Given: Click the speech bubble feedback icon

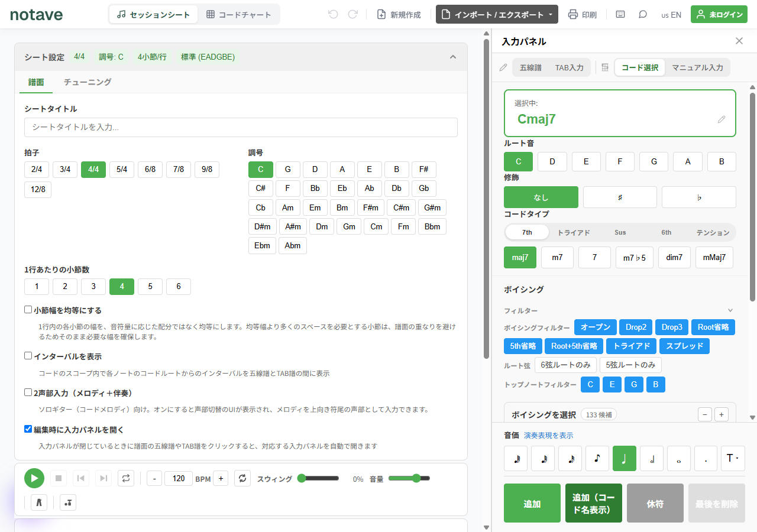Looking at the screenshot, I should click(x=643, y=15).
